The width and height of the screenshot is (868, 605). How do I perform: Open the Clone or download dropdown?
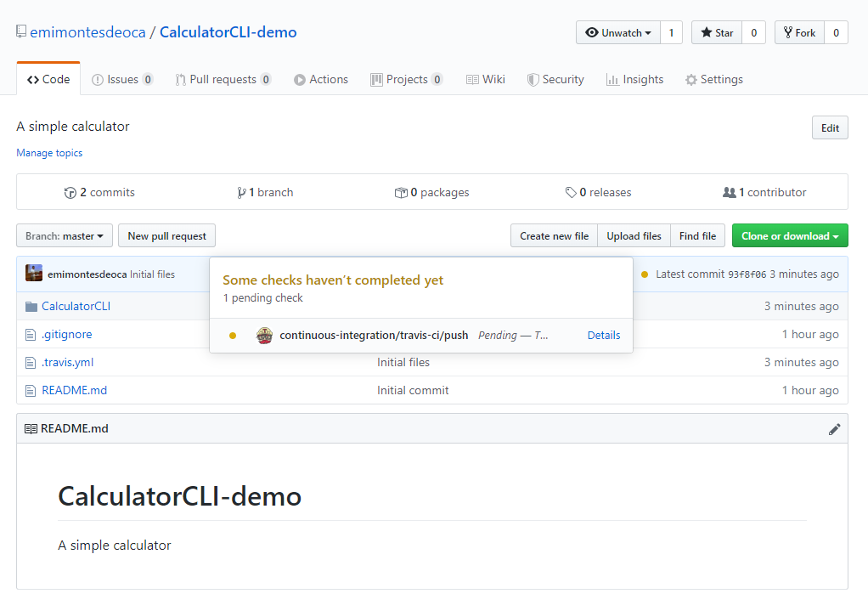789,236
